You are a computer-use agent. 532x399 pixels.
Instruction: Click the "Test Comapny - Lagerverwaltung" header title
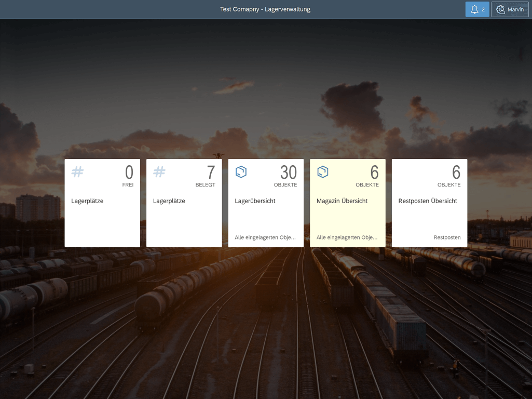pos(265,9)
